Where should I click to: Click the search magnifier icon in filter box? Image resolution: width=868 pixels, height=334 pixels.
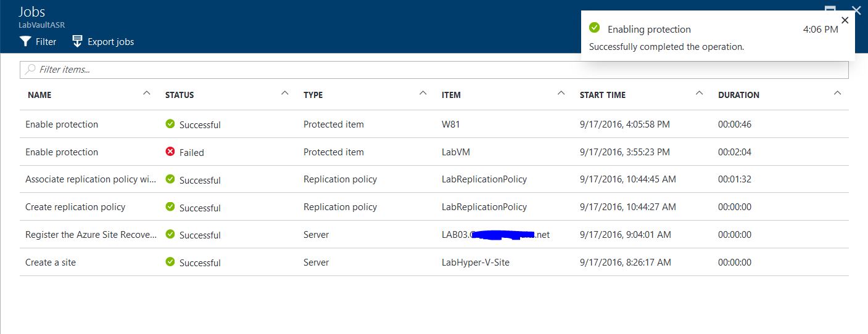click(x=30, y=70)
